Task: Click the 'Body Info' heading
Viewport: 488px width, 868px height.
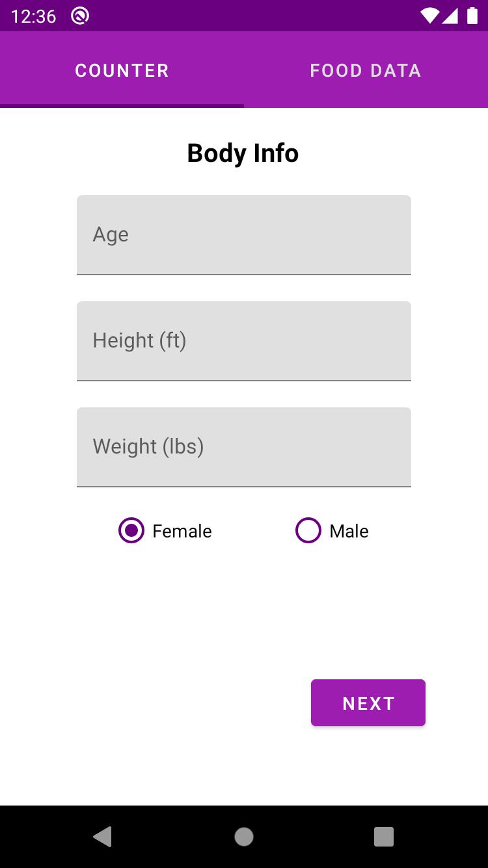Action: click(243, 154)
